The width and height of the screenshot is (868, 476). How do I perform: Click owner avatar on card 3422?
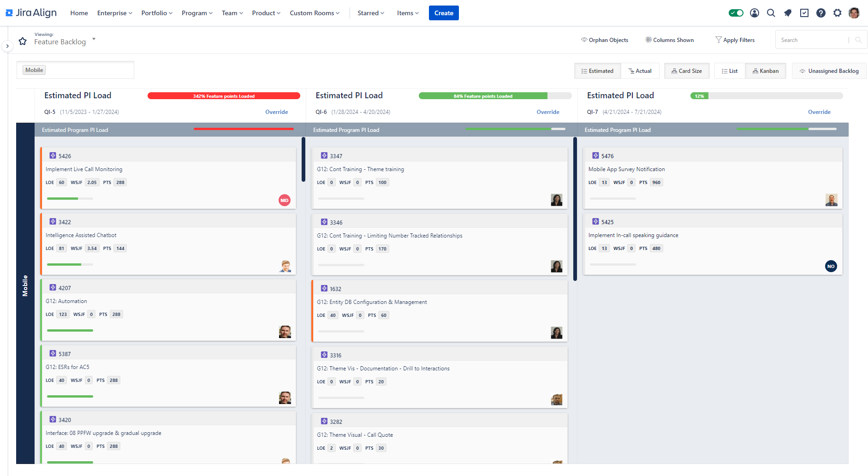285,266
